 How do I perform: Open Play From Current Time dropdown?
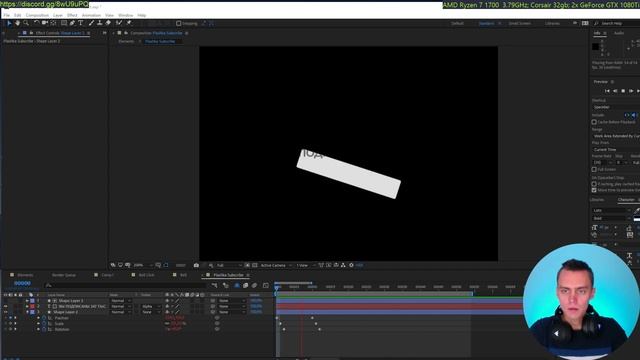pyautogui.click(x=616, y=150)
